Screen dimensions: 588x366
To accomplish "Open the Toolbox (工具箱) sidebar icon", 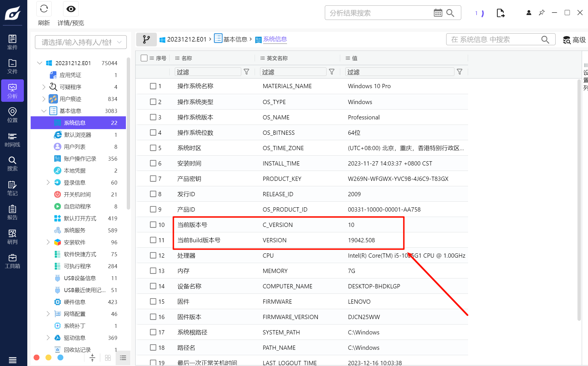I will (x=12, y=261).
